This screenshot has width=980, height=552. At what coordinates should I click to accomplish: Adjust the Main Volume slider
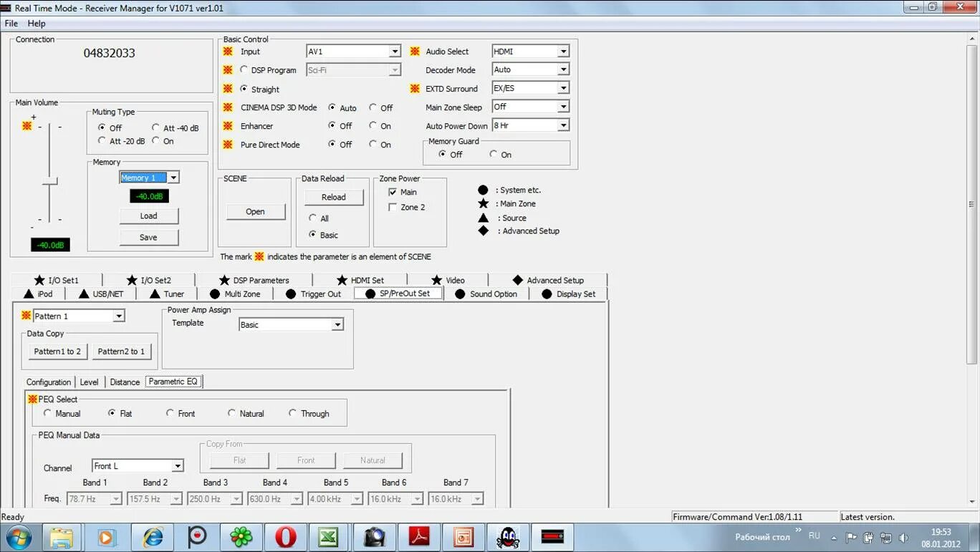50,181
